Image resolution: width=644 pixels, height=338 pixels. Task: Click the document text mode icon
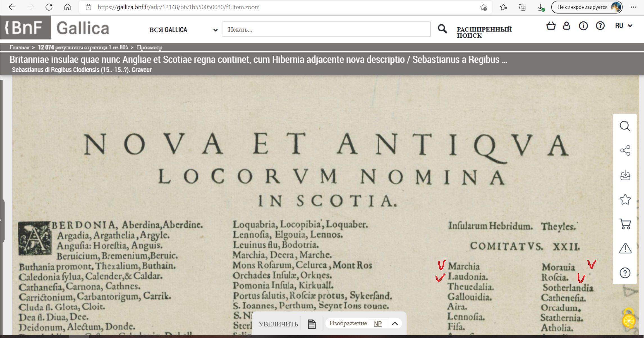pyautogui.click(x=312, y=324)
